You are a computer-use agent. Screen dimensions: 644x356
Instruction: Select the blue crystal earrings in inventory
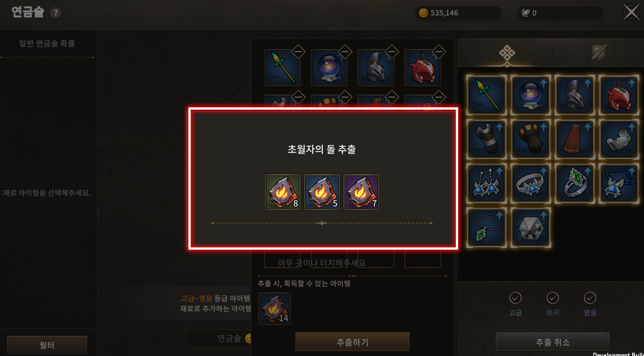pyautogui.click(x=487, y=183)
